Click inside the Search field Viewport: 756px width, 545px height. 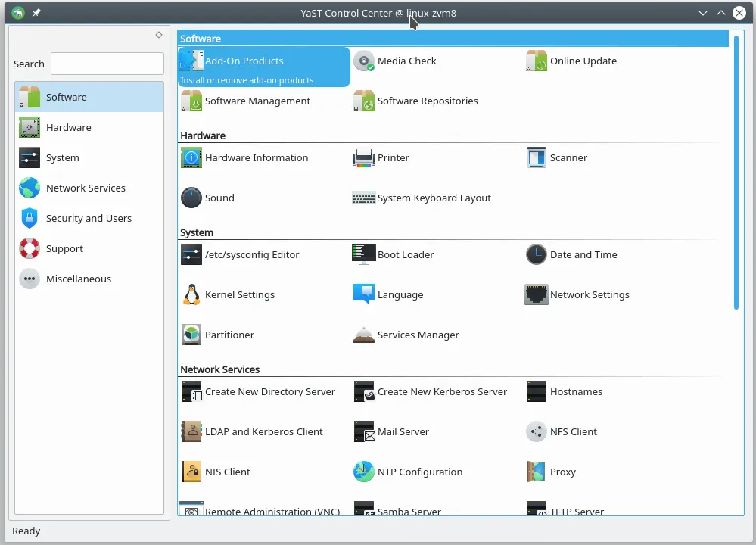coord(107,64)
